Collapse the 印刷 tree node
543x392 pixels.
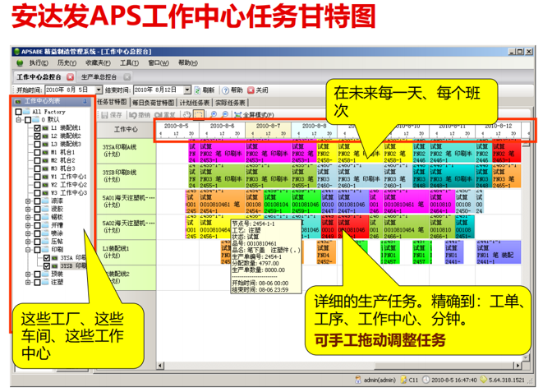(x=28, y=250)
